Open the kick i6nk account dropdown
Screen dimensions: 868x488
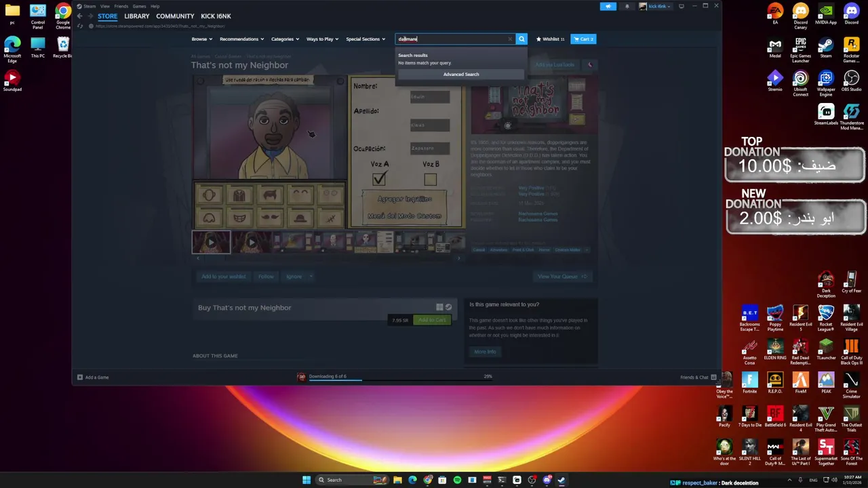pos(656,6)
